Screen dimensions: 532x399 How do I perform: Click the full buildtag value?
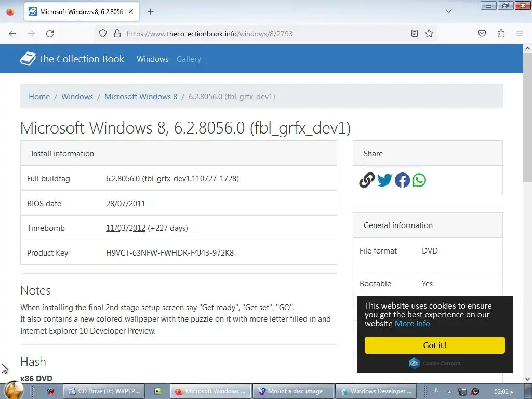tap(172, 179)
